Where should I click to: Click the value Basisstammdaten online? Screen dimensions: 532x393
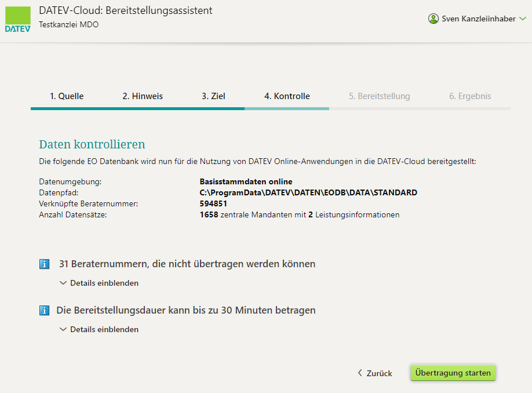[246, 181]
